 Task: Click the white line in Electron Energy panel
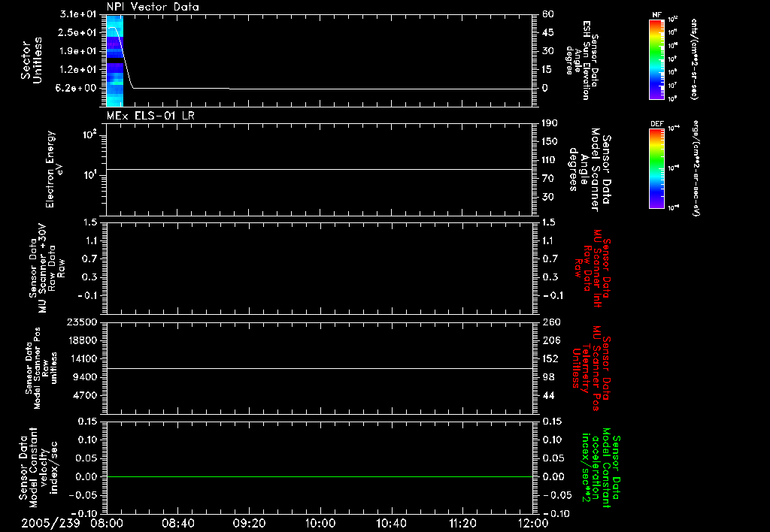click(320, 169)
